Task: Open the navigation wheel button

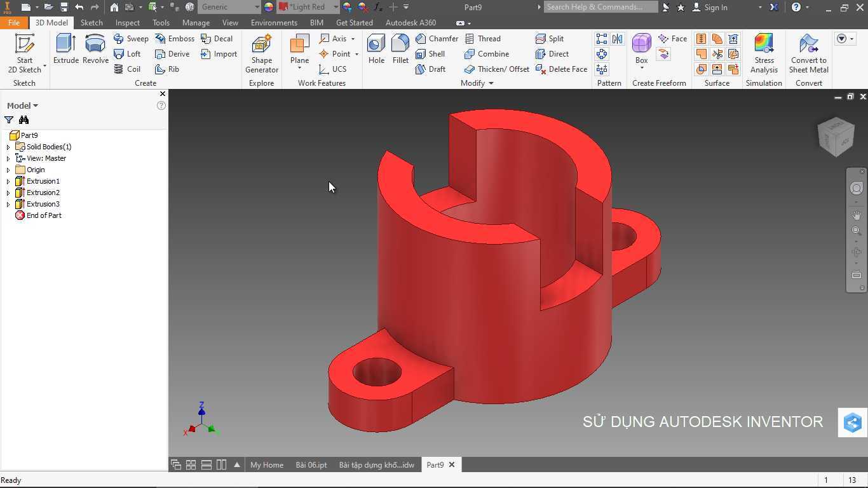Action: (857, 188)
